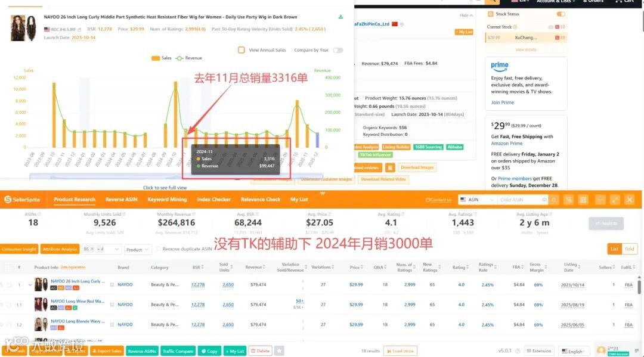Viewport: 644px width, 357px height.
Task: Open NAYOO Long Blonde Wavy product link
Action: point(77,321)
